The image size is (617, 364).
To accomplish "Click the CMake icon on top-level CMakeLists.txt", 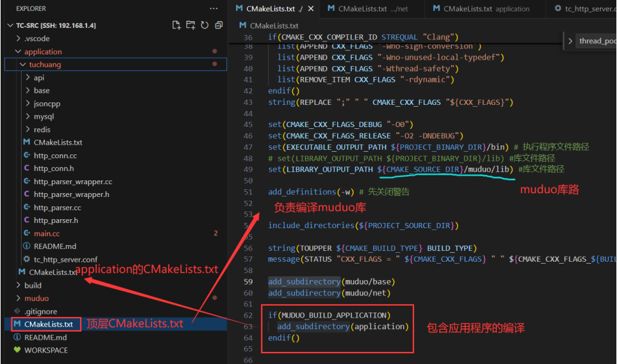I will (17, 324).
